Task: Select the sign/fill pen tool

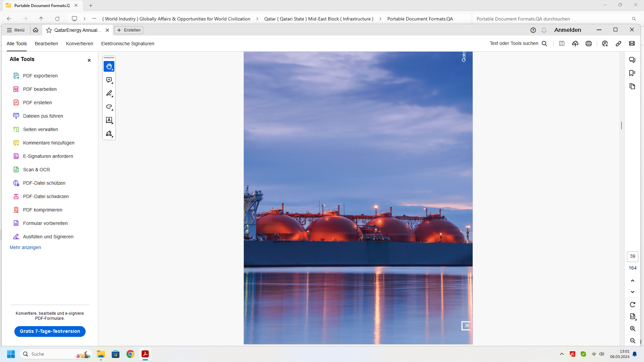Action: 109,134
